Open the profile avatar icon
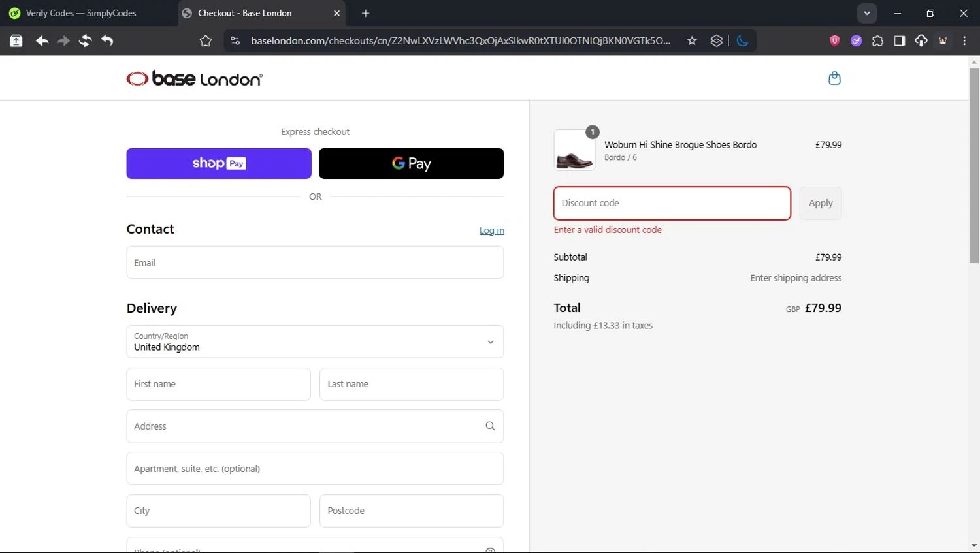The height and width of the screenshot is (553, 980). tap(943, 40)
